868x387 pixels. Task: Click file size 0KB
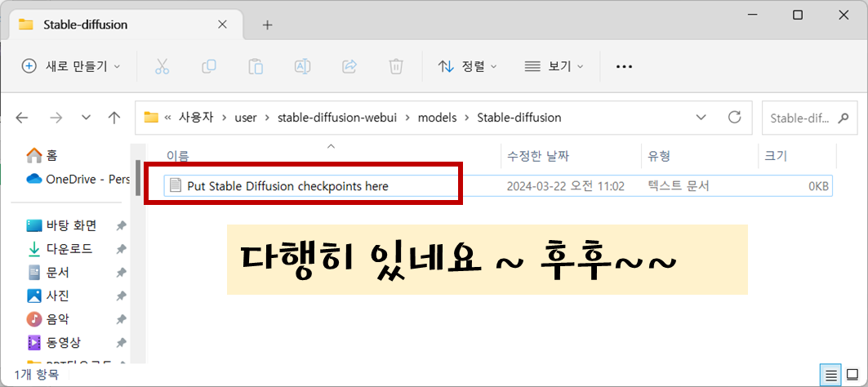pos(817,187)
